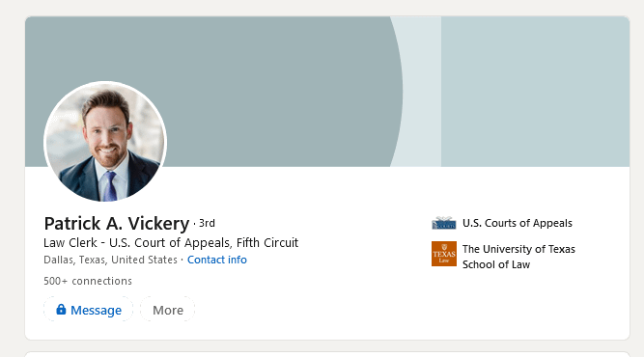The width and height of the screenshot is (644, 357).
Task: Expand the More options button
Action: [x=168, y=310]
